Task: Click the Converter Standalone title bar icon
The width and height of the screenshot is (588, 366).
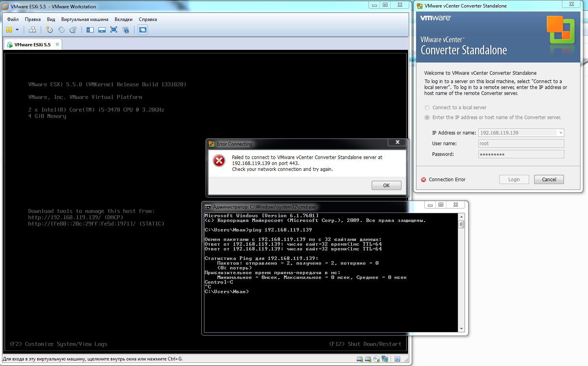Action: (420, 6)
